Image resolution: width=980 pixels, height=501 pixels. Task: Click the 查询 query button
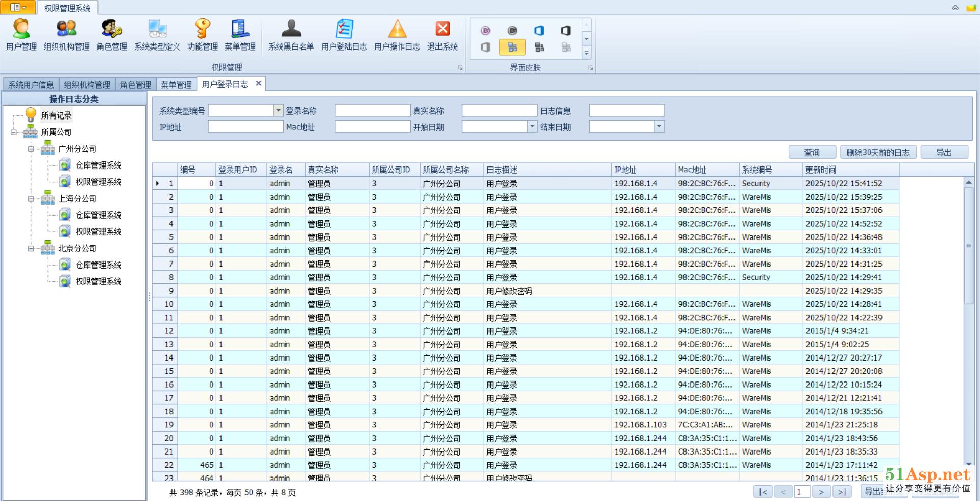click(812, 152)
